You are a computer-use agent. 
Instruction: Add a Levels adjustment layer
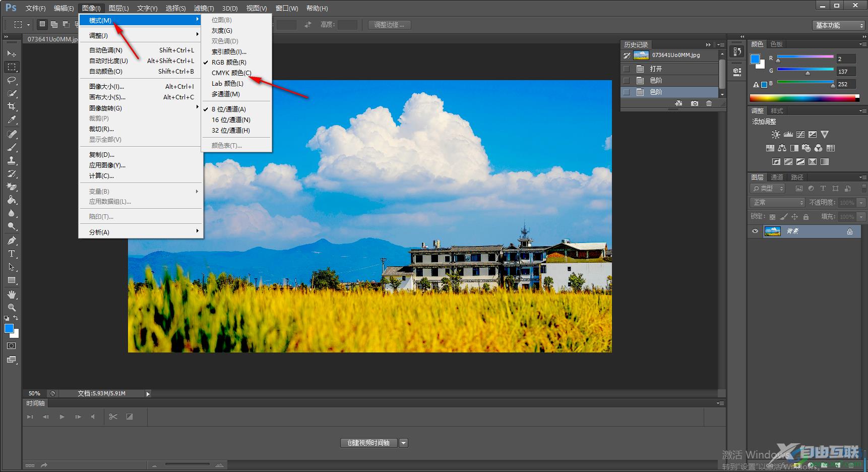click(788, 135)
